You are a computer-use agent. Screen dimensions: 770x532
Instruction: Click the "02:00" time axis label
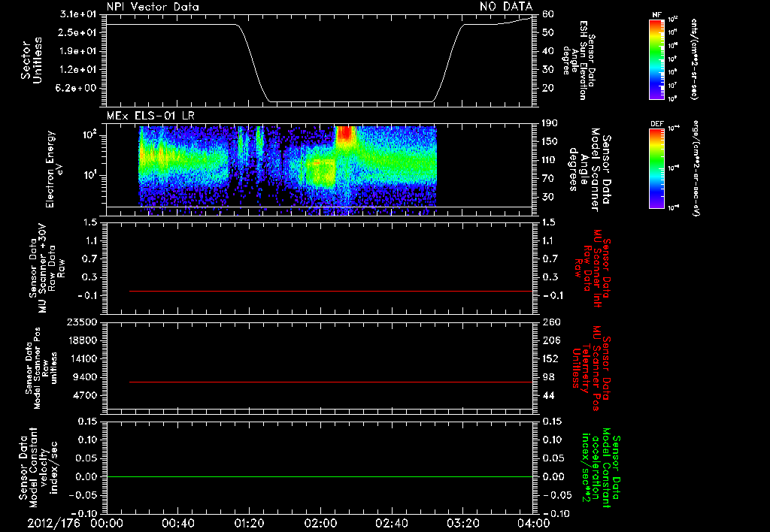pyautogui.click(x=320, y=523)
